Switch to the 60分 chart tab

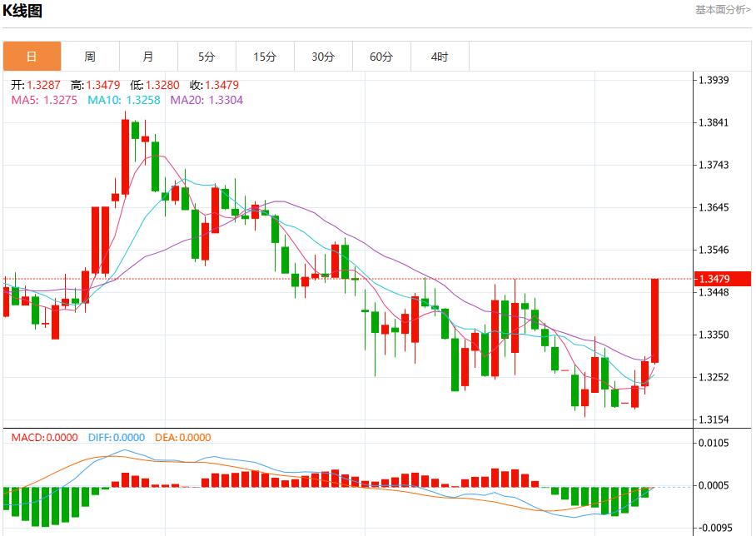(381, 57)
